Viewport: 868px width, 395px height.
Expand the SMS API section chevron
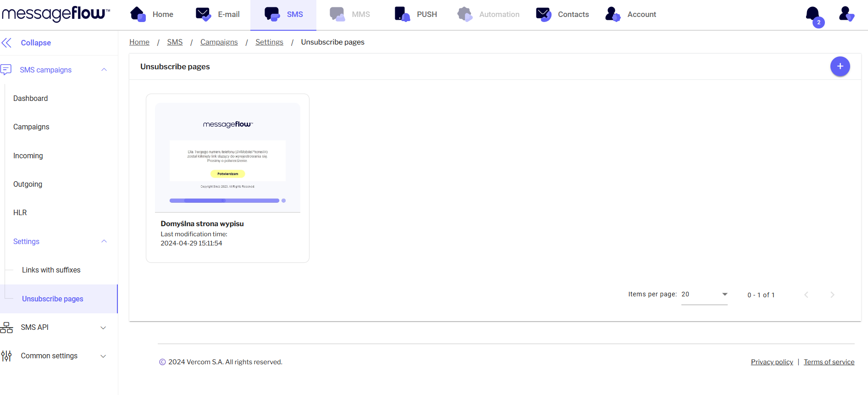[103, 328]
